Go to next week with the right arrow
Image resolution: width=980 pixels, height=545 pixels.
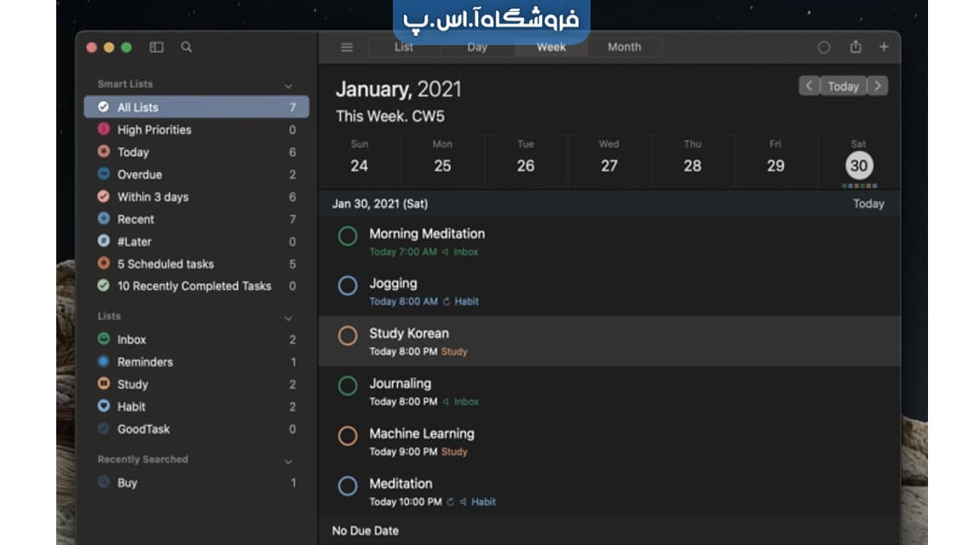click(877, 85)
